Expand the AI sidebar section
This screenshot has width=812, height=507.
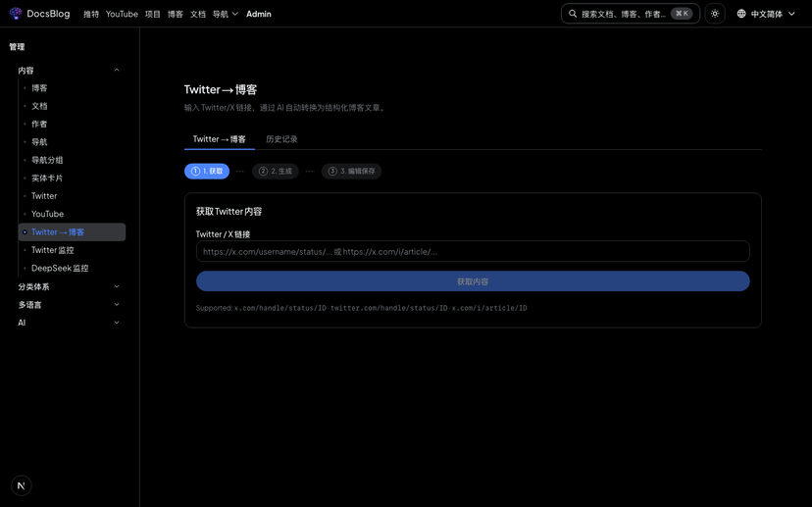[x=69, y=323]
